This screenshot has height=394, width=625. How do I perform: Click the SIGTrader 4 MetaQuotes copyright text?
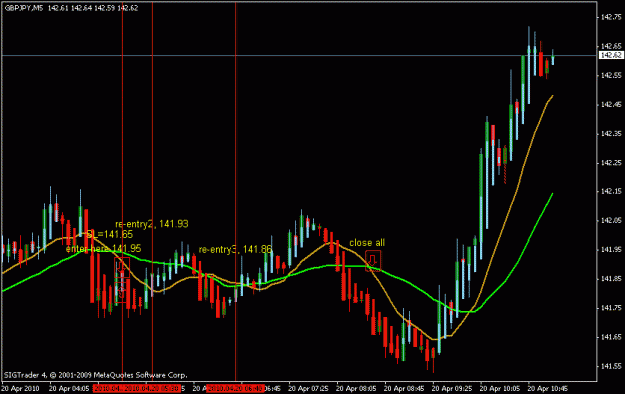point(96,375)
